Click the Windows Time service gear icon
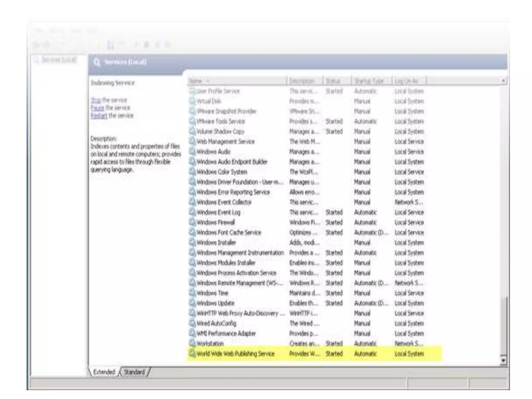The height and width of the screenshot is (399, 532). pyautogui.click(x=192, y=293)
